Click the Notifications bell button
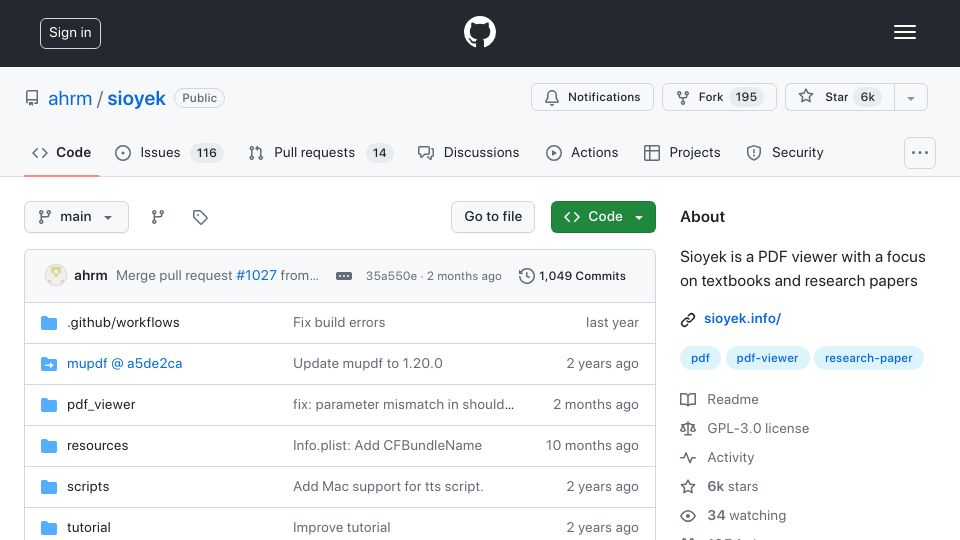Viewport: 960px width, 540px height. pos(592,97)
